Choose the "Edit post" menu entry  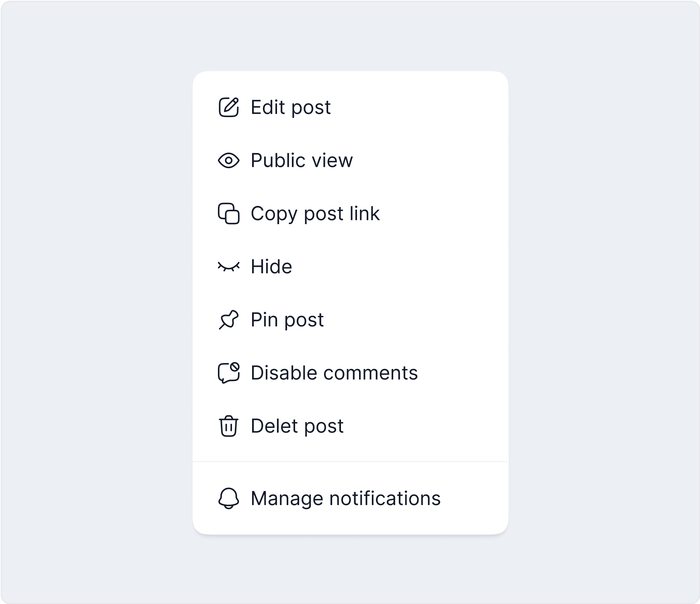click(291, 107)
